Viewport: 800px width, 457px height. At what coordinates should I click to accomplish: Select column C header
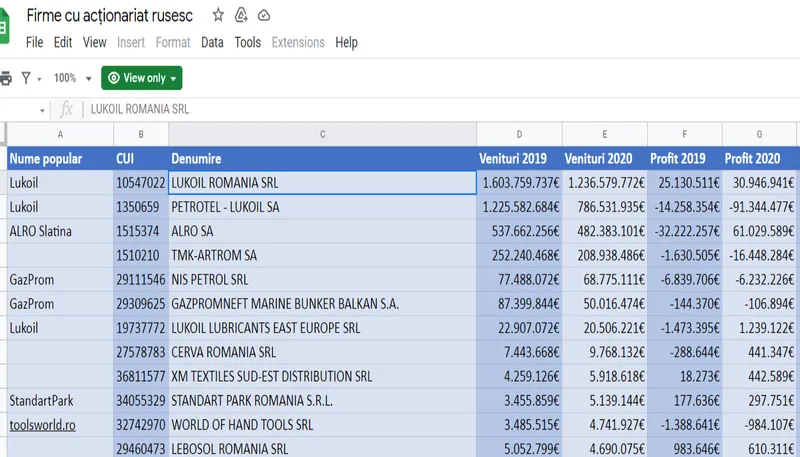[322, 134]
